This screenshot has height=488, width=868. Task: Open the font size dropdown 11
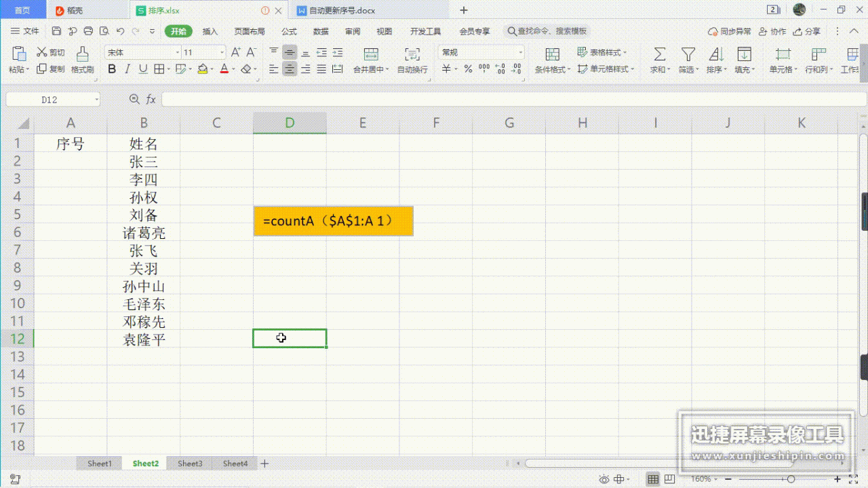pos(222,52)
